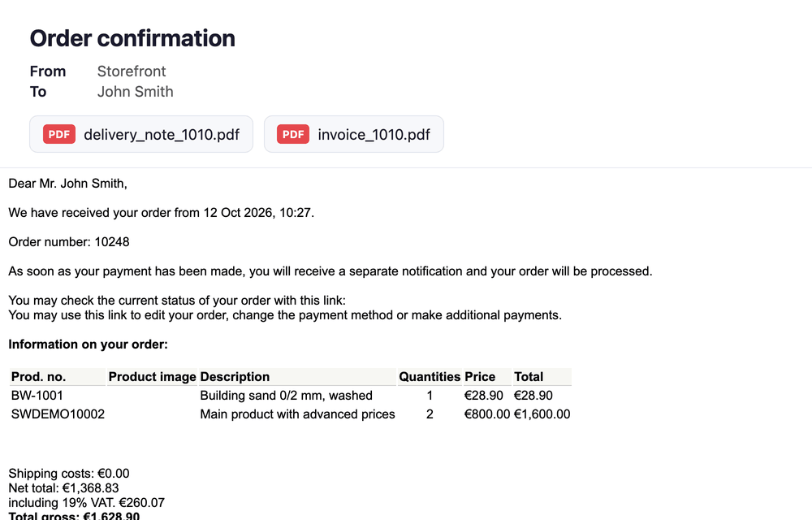Image resolution: width=812 pixels, height=520 pixels.
Task: Click the red PDF icon of invoice
Action: point(293,134)
